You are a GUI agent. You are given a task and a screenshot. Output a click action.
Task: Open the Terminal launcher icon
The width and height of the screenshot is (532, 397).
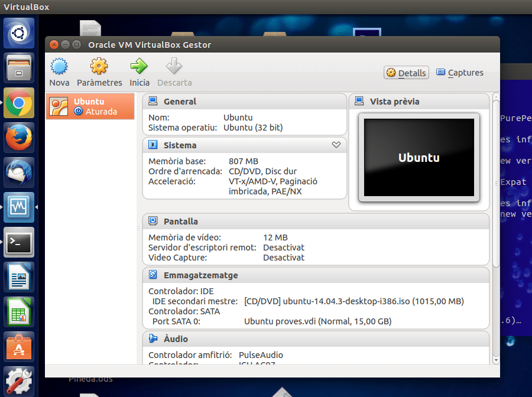pyautogui.click(x=19, y=242)
